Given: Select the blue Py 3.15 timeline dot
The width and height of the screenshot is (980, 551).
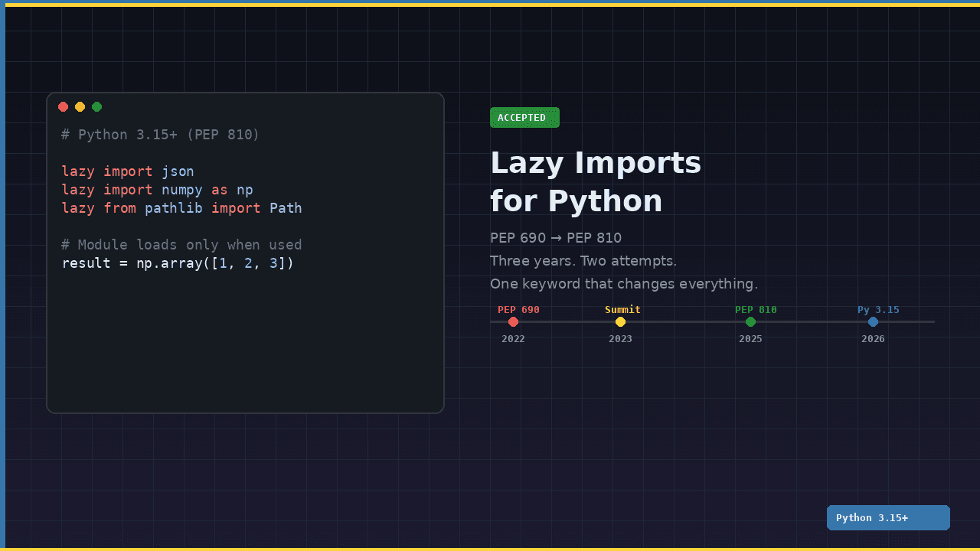Looking at the screenshot, I should pos(873,322).
